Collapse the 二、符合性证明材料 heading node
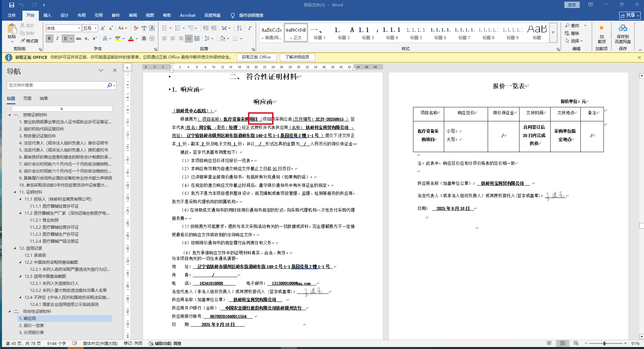This screenshot has height=349, width=644. [9, 312]
